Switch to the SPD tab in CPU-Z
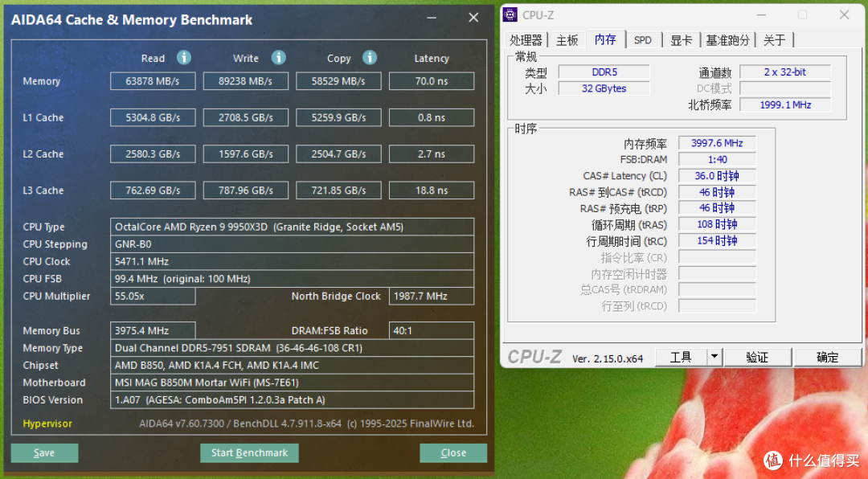Image resolution: width=868 pixels, height=479 pixels. tap(643, 39)
